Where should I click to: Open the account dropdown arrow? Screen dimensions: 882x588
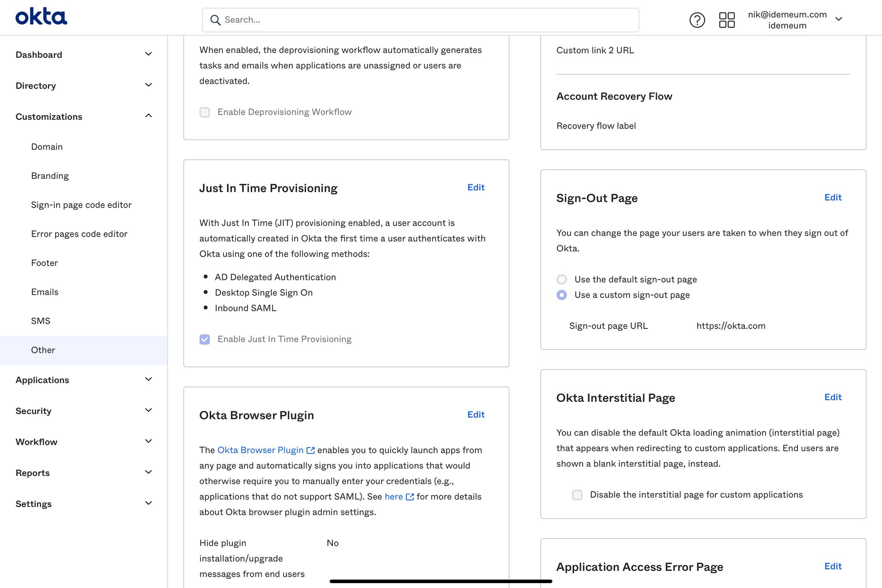click(839, 19)
